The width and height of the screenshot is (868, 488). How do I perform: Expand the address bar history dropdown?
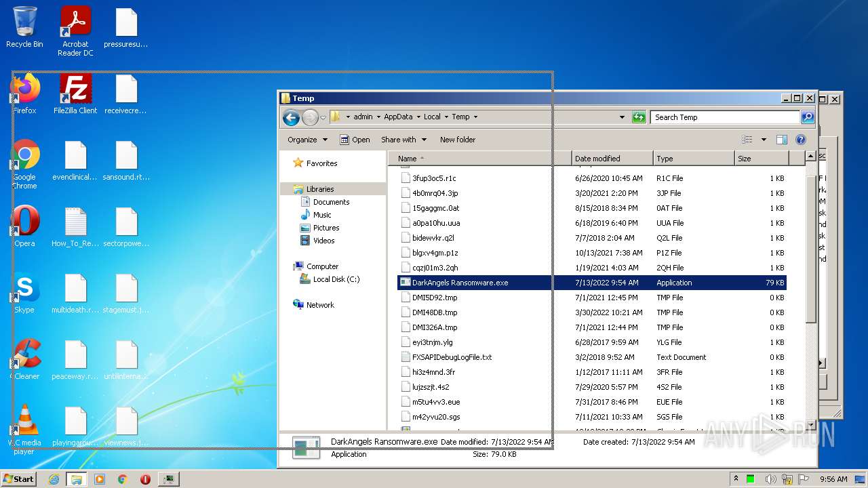(x=622, y=117)
